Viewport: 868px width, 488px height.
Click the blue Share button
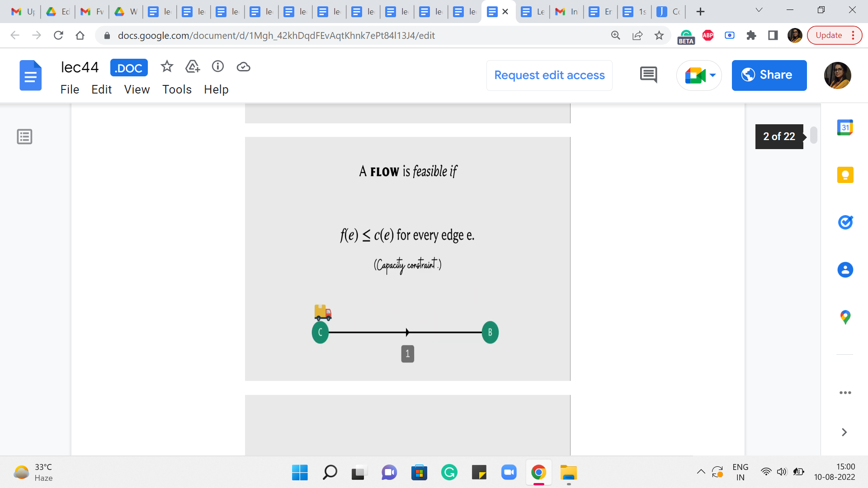pos(769,75)
